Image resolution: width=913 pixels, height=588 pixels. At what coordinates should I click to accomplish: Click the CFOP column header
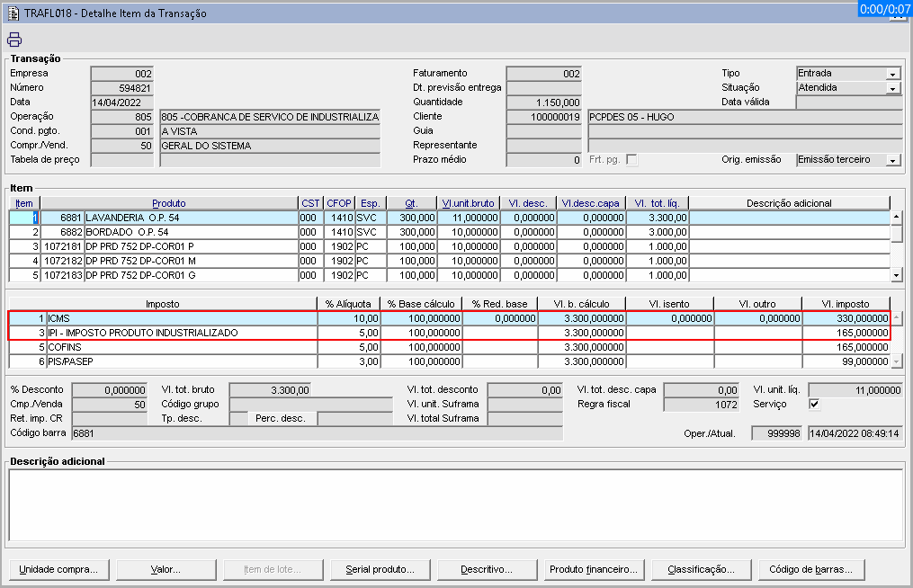[339, 203]
